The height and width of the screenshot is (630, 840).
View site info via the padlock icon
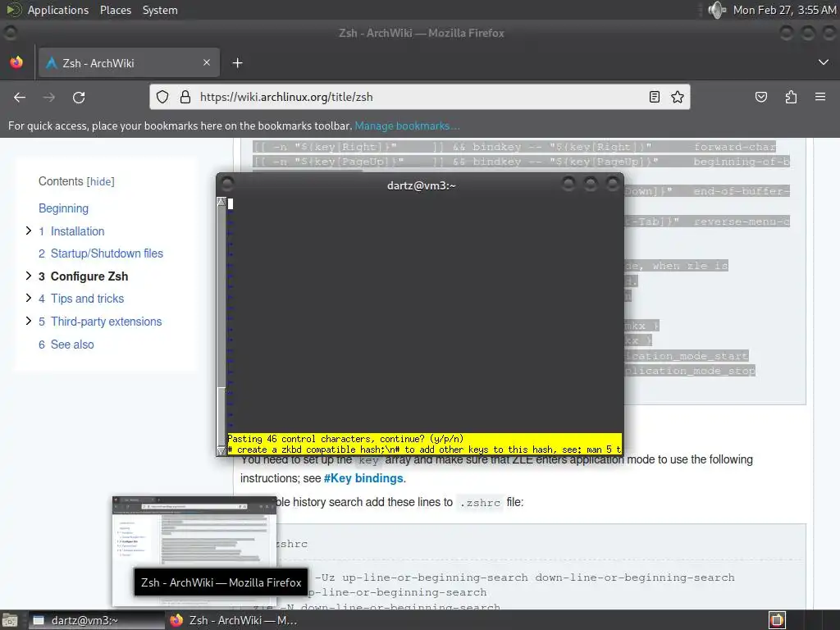[x=185, y=97]
